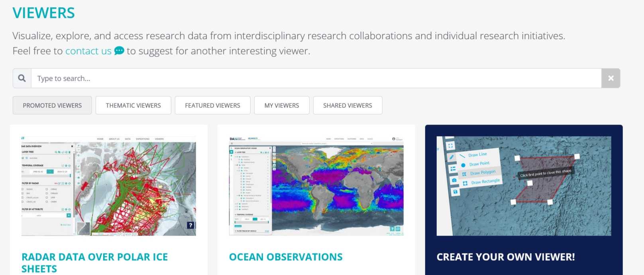Follow the contact us link
This screenshot has height=275, width=644.
(88, 51)
